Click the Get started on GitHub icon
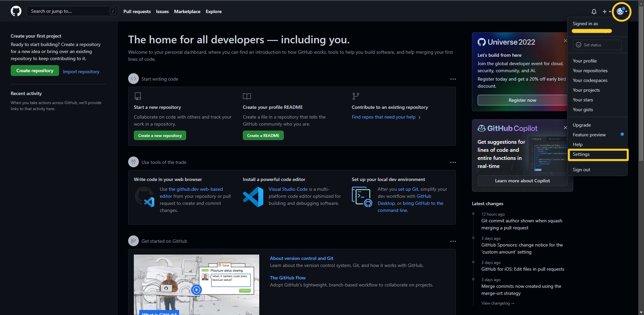This screenshot has height=315, width=644. 133,241
